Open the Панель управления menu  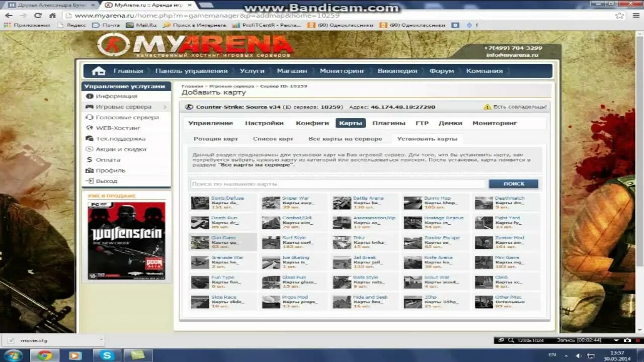(x=191, y=71)
